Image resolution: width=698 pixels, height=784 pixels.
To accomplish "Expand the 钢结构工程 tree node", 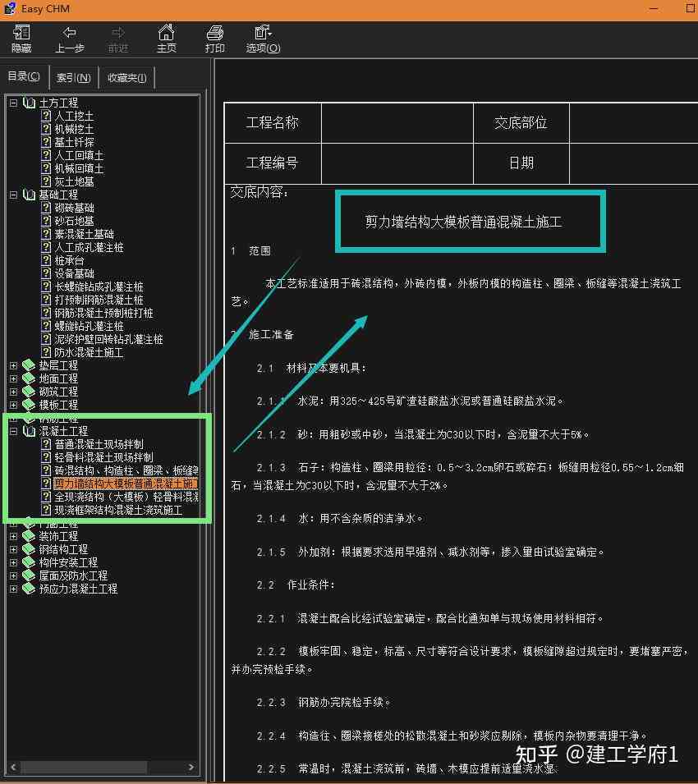I will click(x=13, y=549).
